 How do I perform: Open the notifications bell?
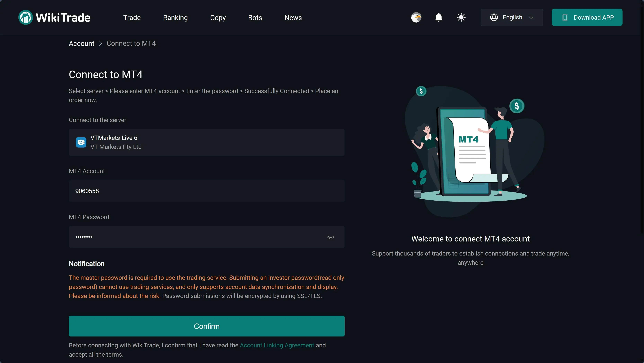pyautogui.click(x=439, y=17)
